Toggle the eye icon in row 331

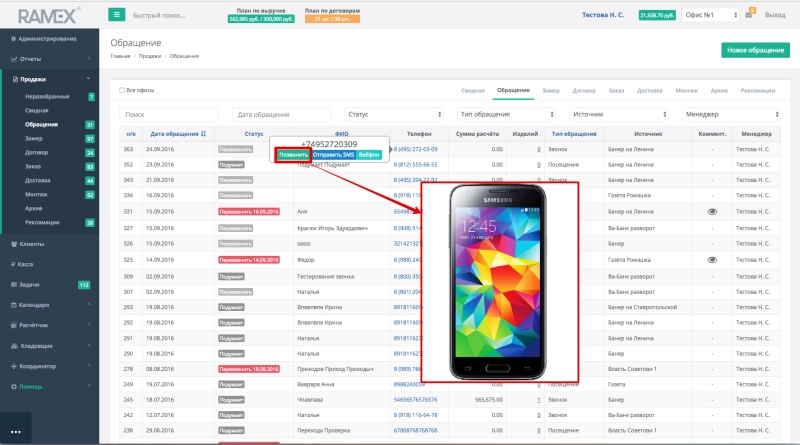tap(712, 211)
